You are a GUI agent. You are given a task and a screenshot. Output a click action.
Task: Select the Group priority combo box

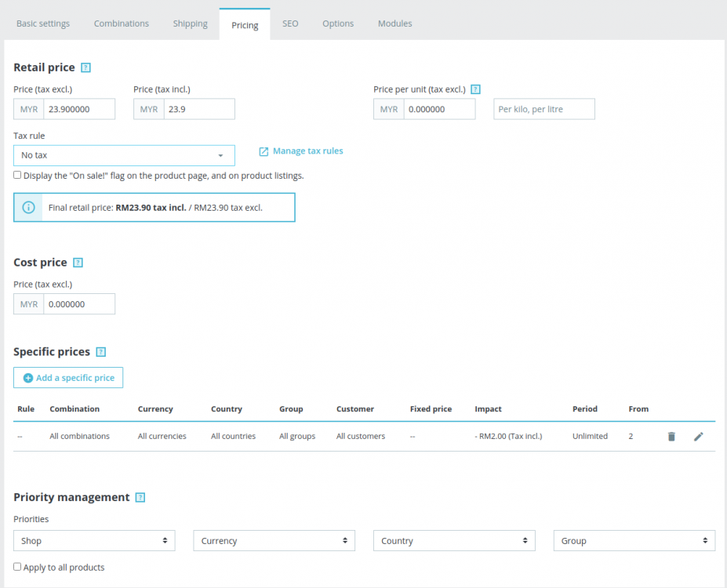coord(633,540)
